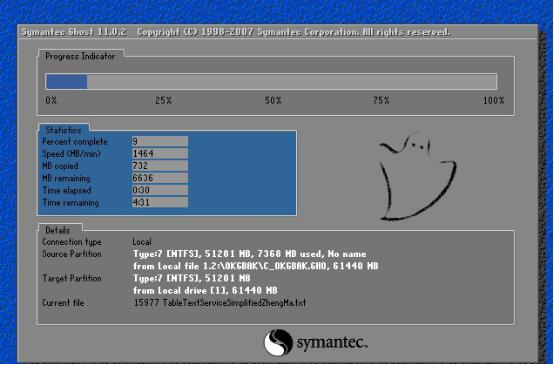Click the Connection type Local value
Viewport: 554px width, 378px height.
pyautogui.click(x=142, y=242)
